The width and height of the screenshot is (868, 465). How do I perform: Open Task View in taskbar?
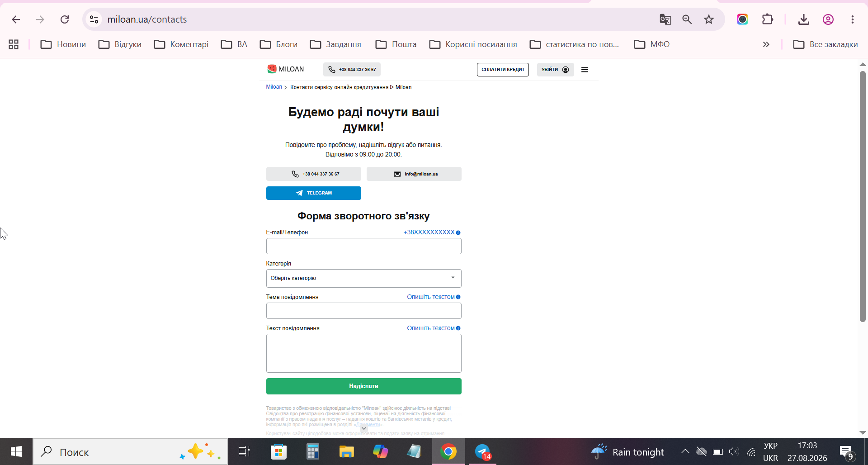(x=244, y=451)
